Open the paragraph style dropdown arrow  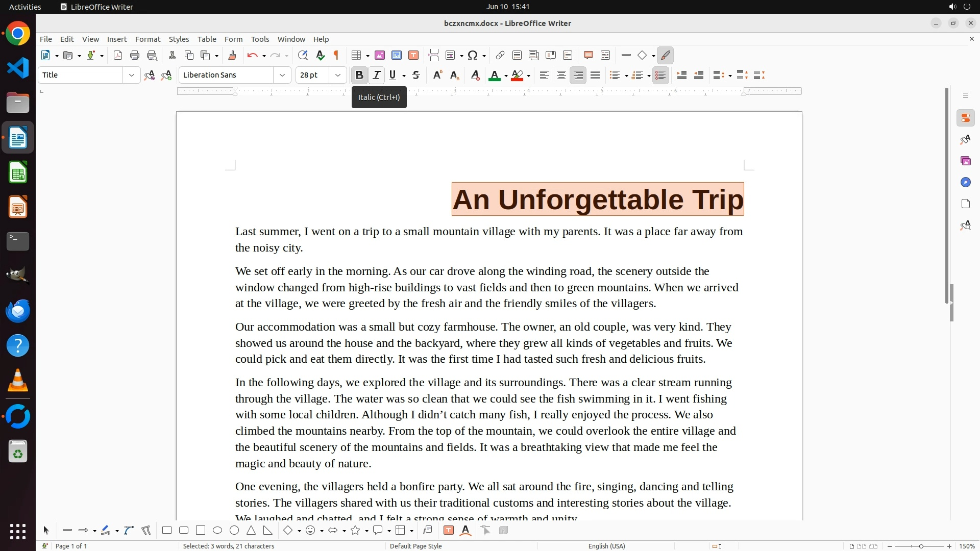[131, 76]
